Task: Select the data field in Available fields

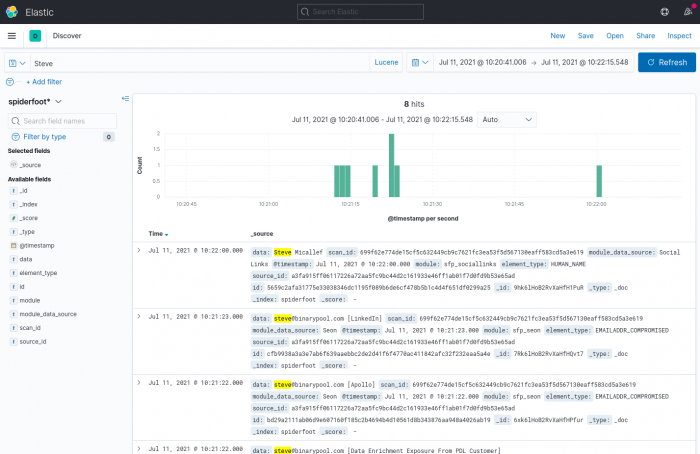Action: click(x=25, y=259)
